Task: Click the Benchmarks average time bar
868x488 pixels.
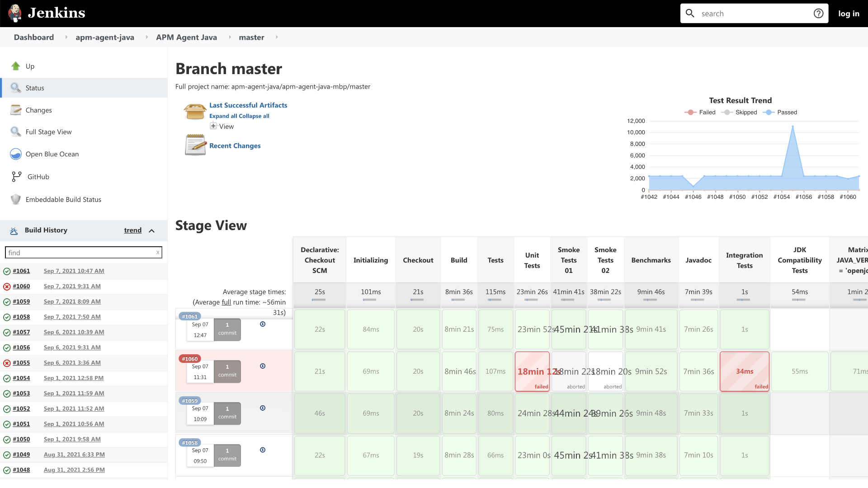Action: pyautogui.click(x=651, y=300)
